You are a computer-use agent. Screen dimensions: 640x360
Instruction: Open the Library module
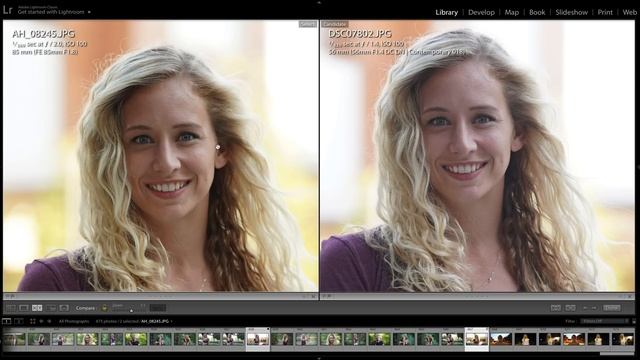coord(446,12)
